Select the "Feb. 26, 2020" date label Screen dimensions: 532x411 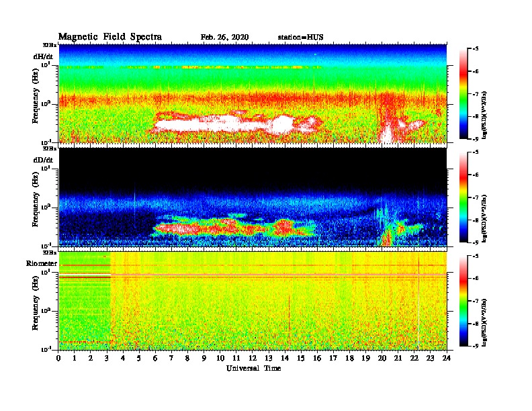click(224, 38)
